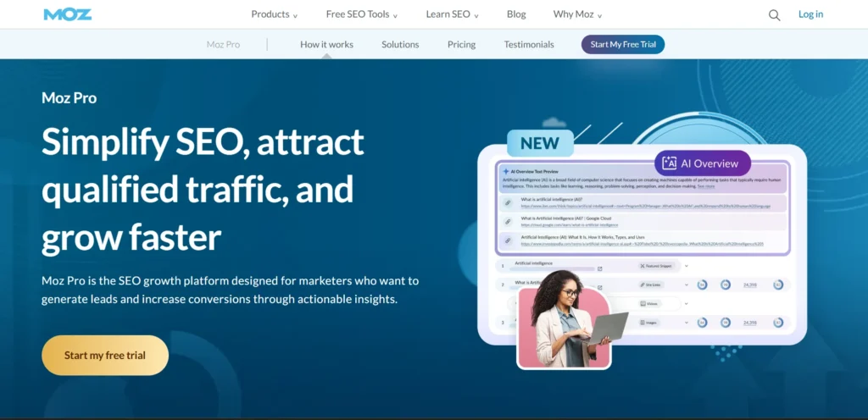Click the AI Overview sparkle icon badge
This screenshot has height=420, width=868.
coord(670,163)
